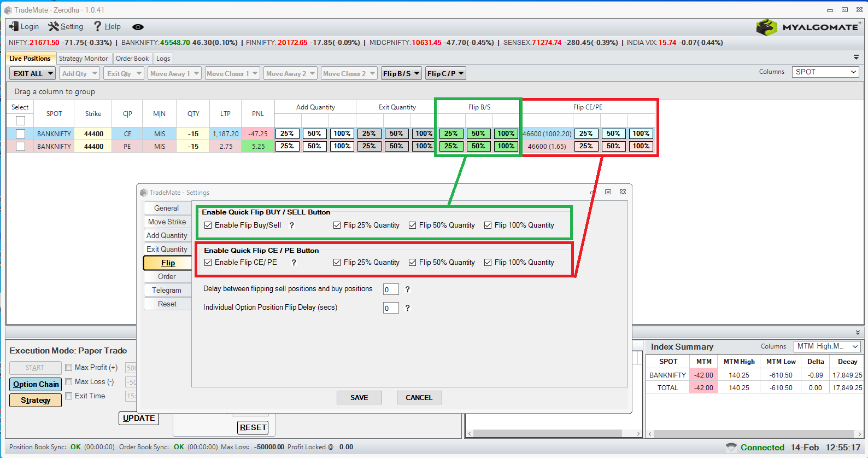Toggle Flip 25% Quantity under Buy/Sell section
The height and width of the screenshot is (458, 868).
click(x=337, y=225)
